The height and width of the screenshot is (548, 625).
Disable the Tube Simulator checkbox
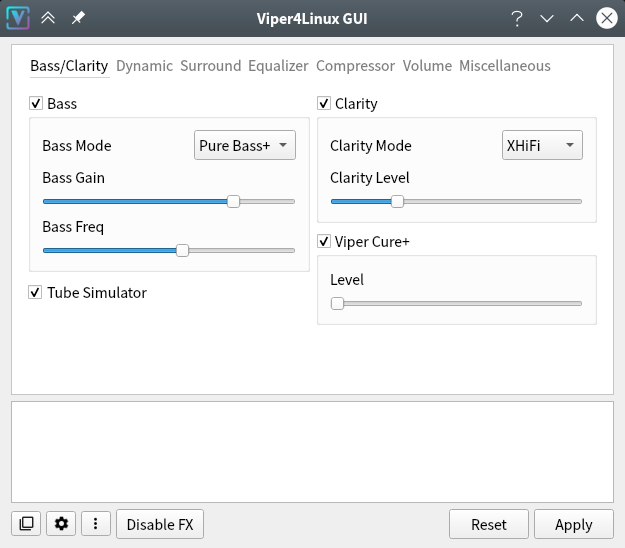click(35, 293)
